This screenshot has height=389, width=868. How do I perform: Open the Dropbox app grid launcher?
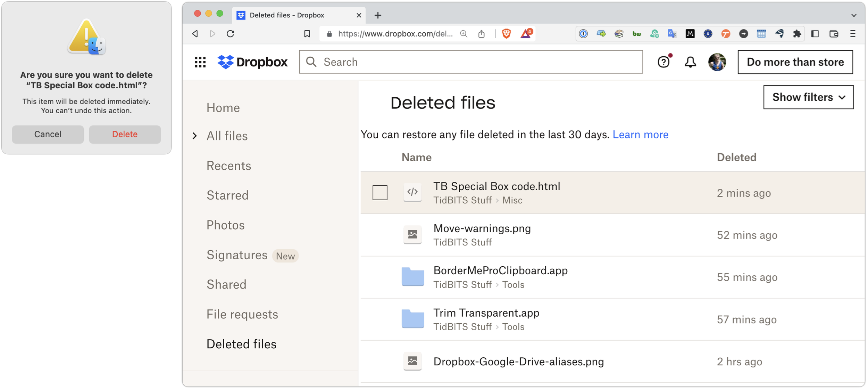[200, 62]
